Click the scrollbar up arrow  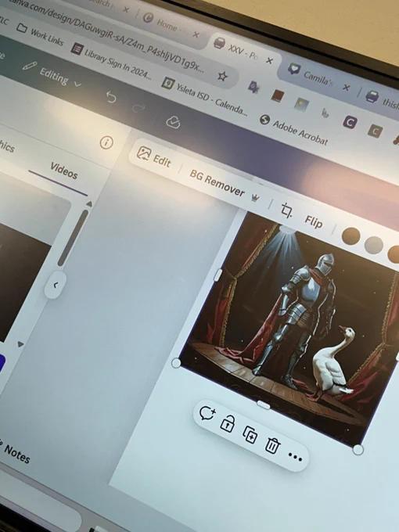coord(89,204)
